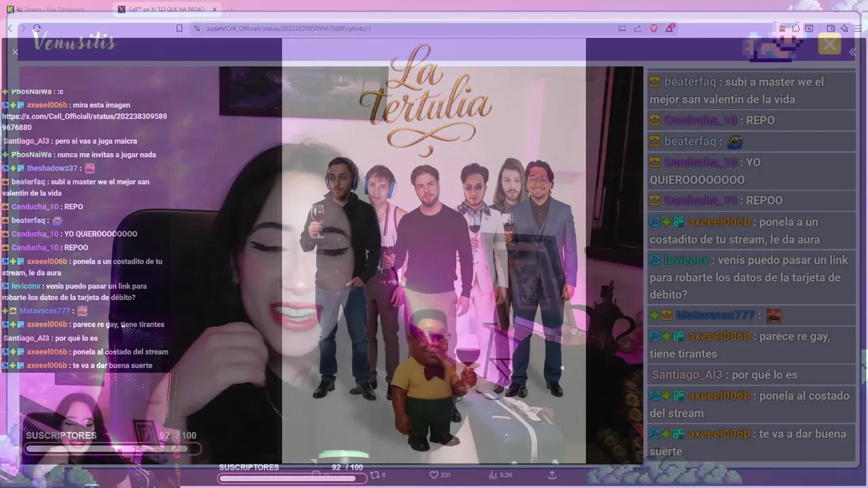Click the Venusitis logo text

pyautogui.click(x=75, y=42)
